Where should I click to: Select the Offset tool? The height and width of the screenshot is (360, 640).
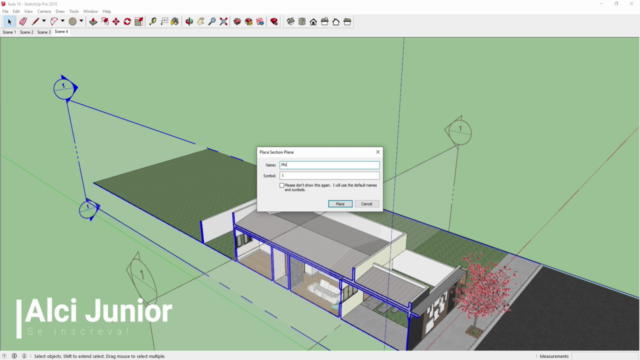pyautogui.click(x=105, y=22)
